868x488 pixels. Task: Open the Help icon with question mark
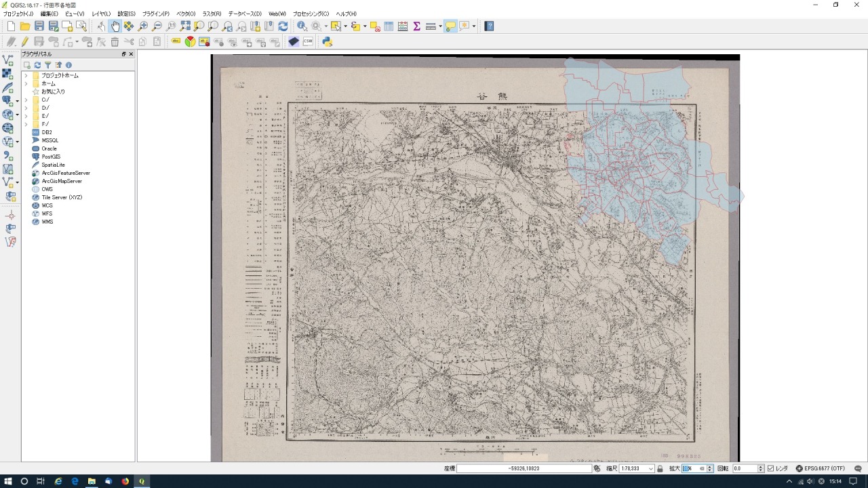click(489, 26)
